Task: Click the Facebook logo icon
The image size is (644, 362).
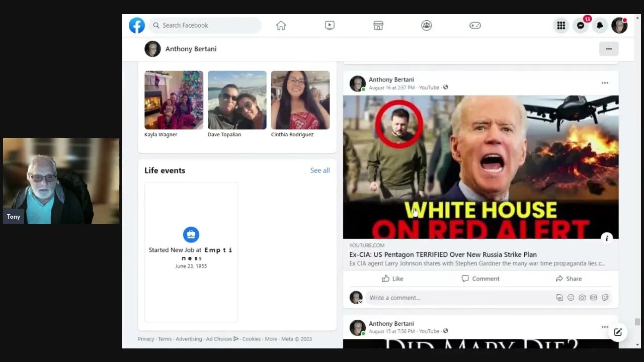Action: click(x=137, y=25)
